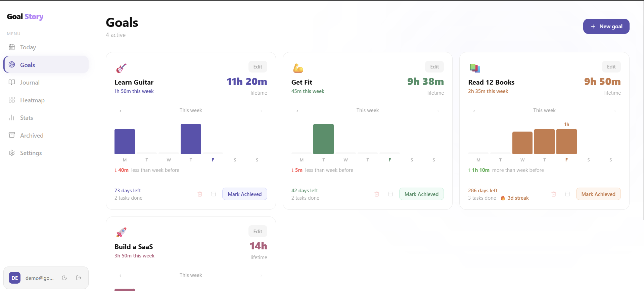
Task: Click the Goal Story logo
Action: (25, 16)
